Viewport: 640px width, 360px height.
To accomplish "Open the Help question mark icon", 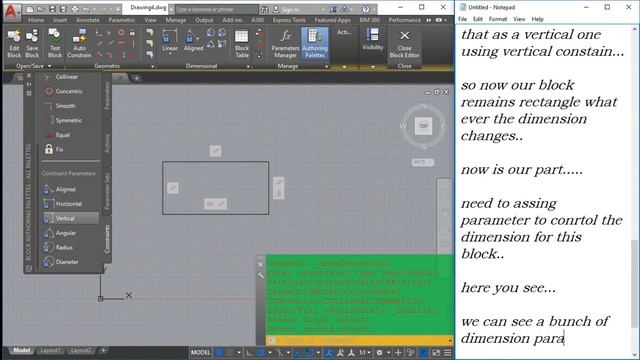I will click(366, 9).
